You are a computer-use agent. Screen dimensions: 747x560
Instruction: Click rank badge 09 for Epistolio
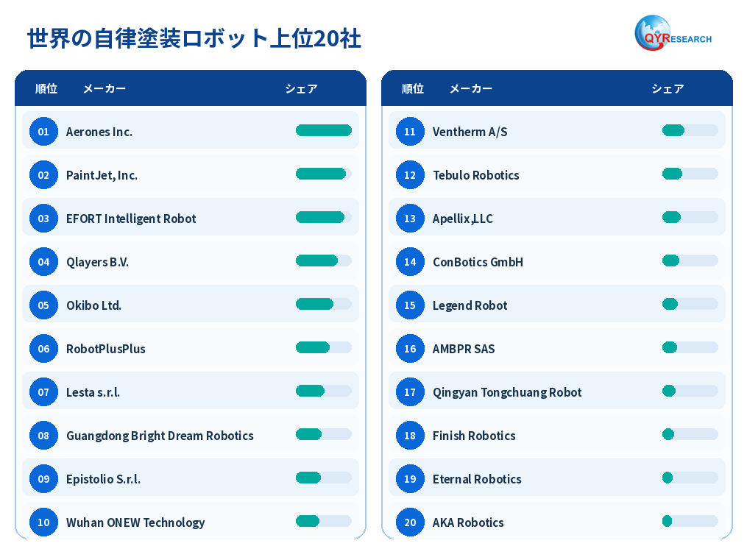pos(43,478)
